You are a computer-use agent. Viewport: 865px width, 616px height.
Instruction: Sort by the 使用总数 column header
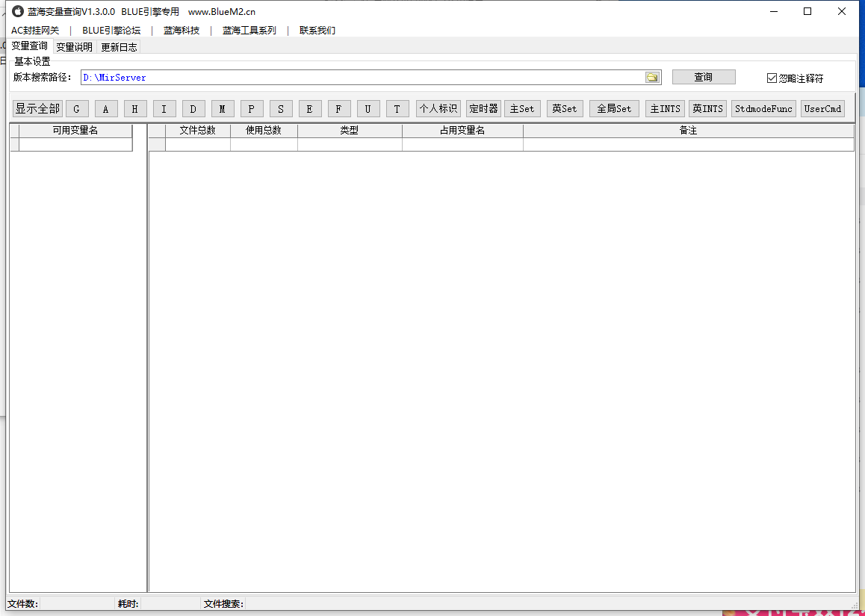pyautogui.click(x=264, y=131)
